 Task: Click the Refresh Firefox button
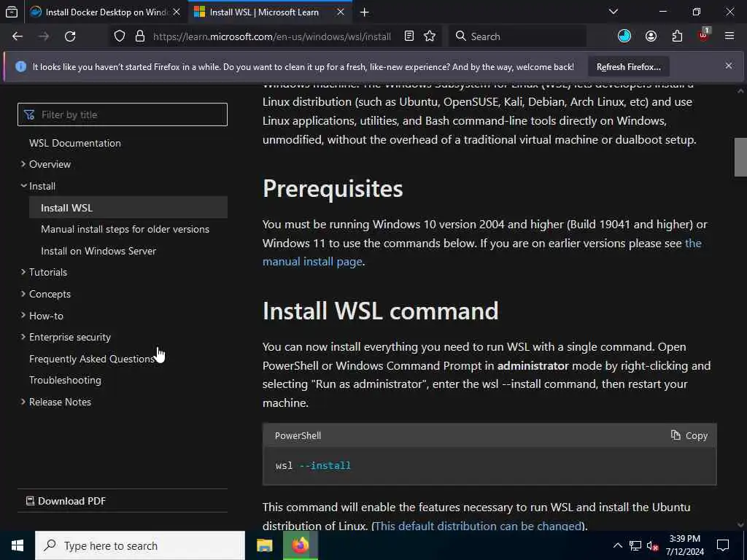point(628,67)
